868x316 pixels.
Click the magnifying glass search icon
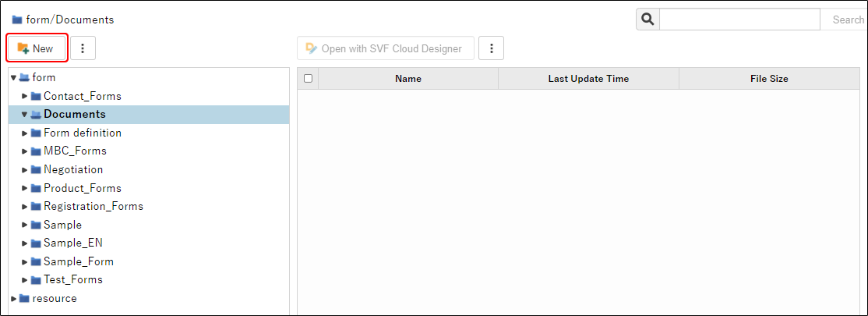(647, 20)
